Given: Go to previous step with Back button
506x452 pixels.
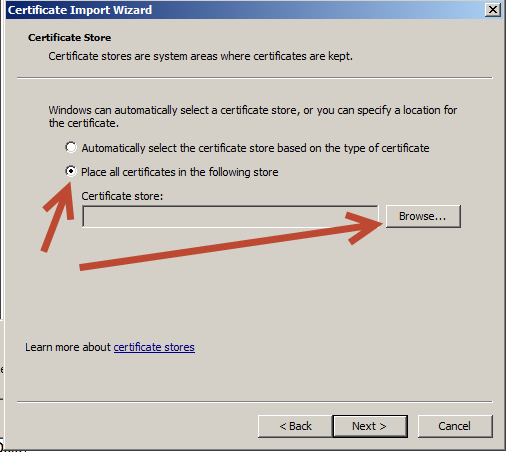Looking at the screenshot, I should pos(295,426).
